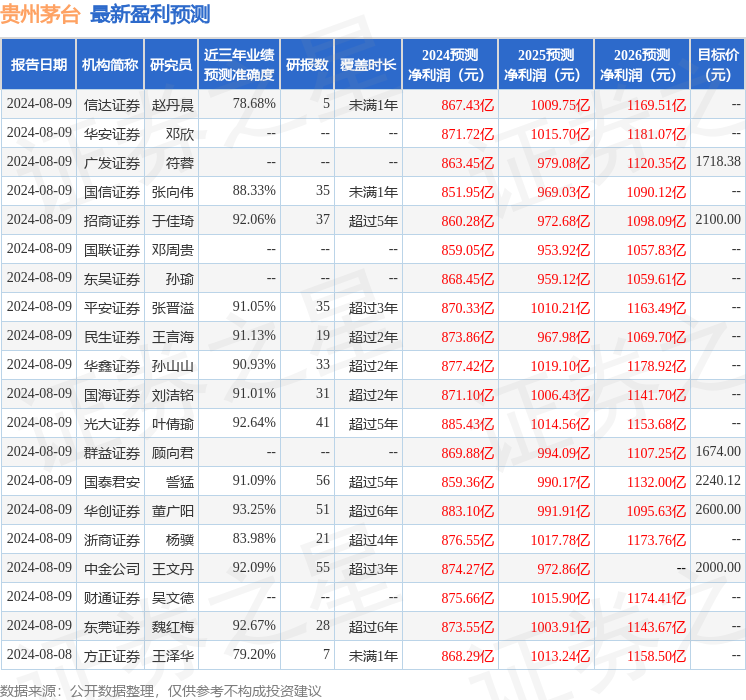Click the 覆盖时长 column header
The image size is (746, 700).
(368, 64)
